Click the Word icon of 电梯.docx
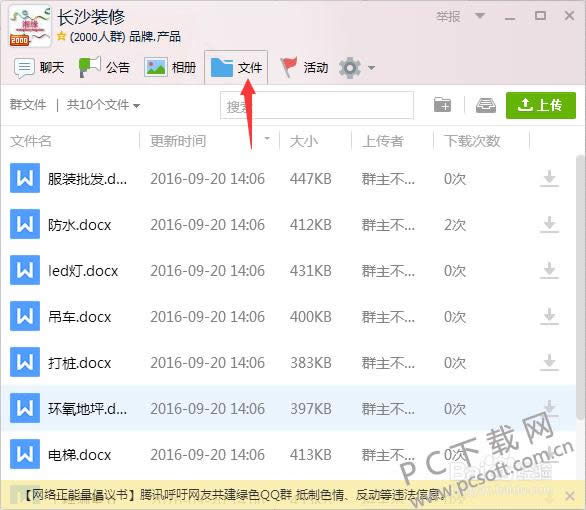Image resolution: width=586 pixels, height=510 pixels. point(25,454)
